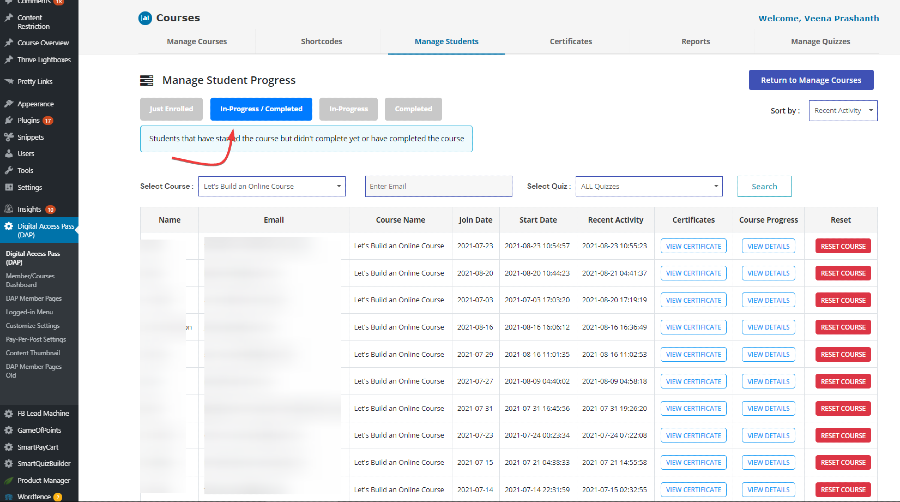Select the In-Progress only filter
900x502 pixels.
[x=349, y=109]
